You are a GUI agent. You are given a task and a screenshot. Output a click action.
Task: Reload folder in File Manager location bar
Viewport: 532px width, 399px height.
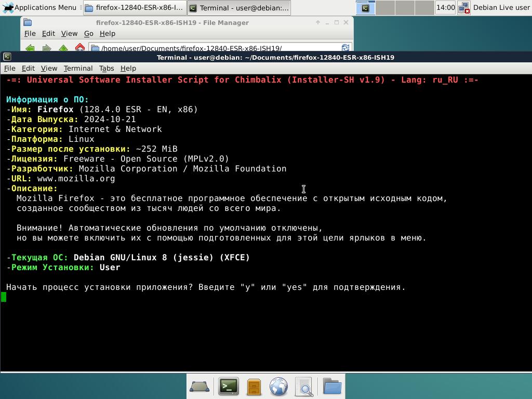point(345,48)
